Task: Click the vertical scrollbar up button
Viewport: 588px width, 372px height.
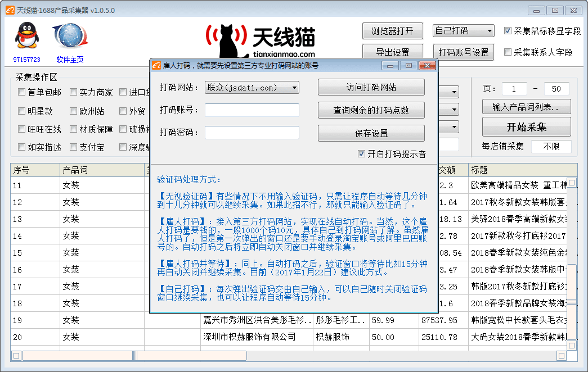Action: pyautogui.click(x=572, y=183)
